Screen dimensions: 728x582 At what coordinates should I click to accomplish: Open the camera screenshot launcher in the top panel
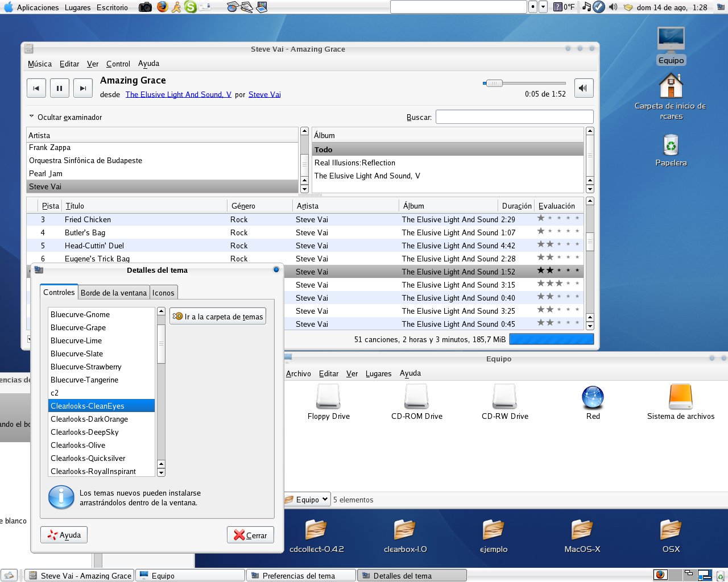point(146,7)
